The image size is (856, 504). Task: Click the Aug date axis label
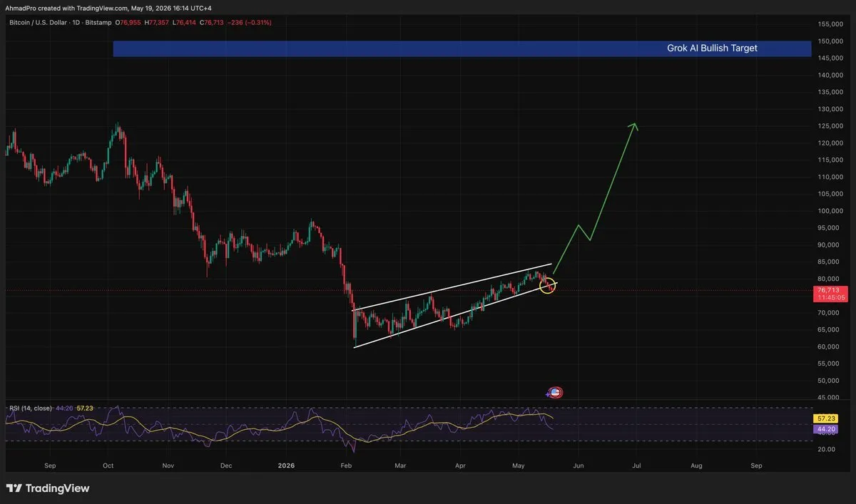point(696,466)
